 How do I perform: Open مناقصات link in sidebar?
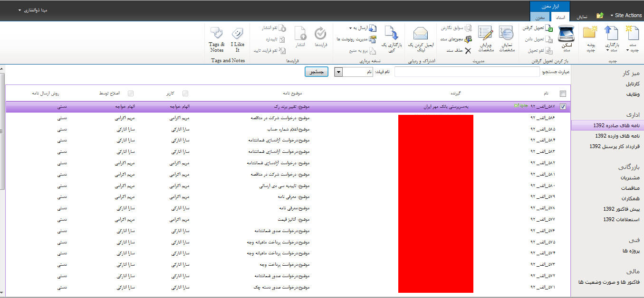tap(630, 188)
